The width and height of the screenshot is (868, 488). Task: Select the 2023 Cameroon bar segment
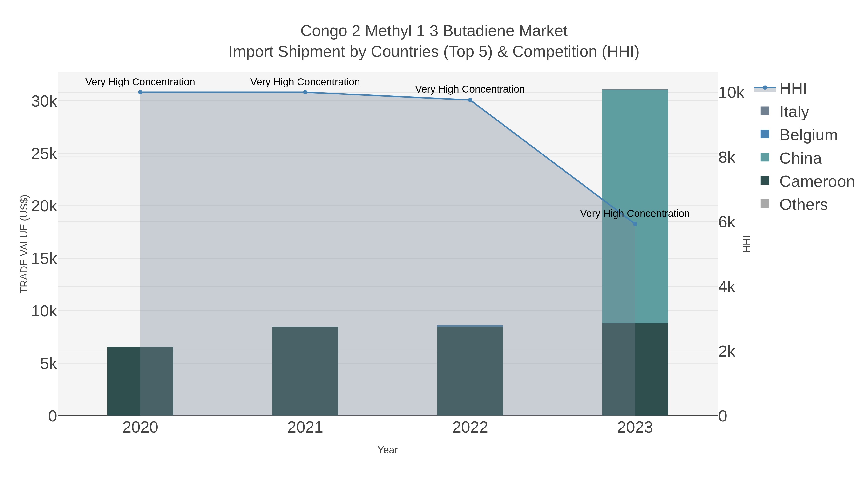pyautogui.click(x=635, y=369)
